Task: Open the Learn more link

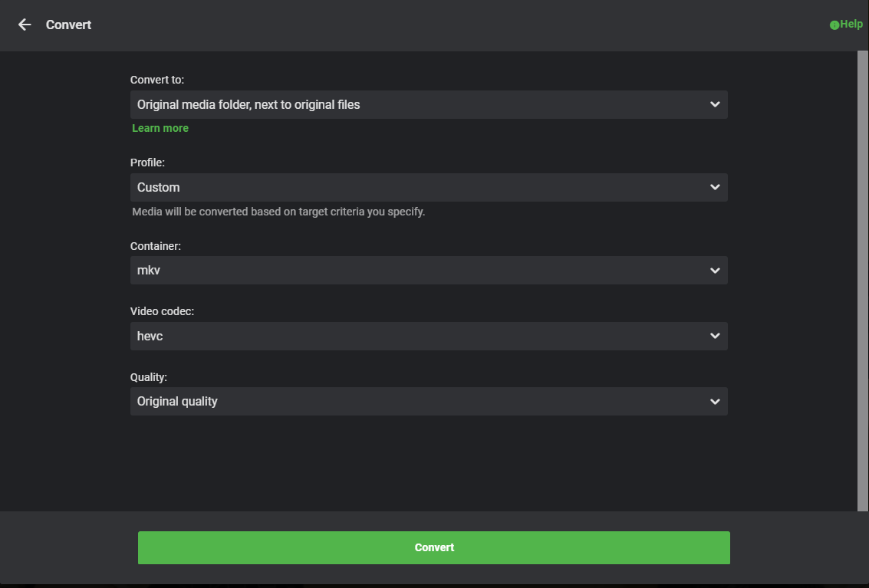Action: click(x=160, y=128)
